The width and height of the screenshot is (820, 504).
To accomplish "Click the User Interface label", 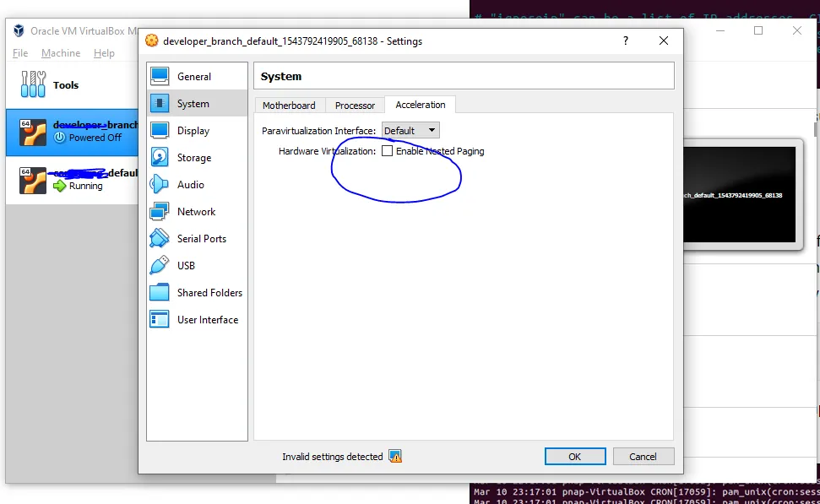I will (x=208, y=319).
